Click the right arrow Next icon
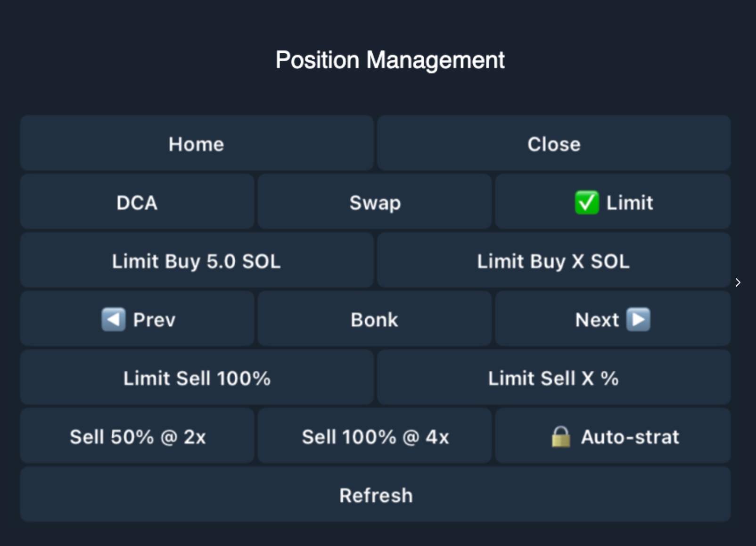Image resolution: width=756 pixels, height=546 pixels. [x=638, y=320]
